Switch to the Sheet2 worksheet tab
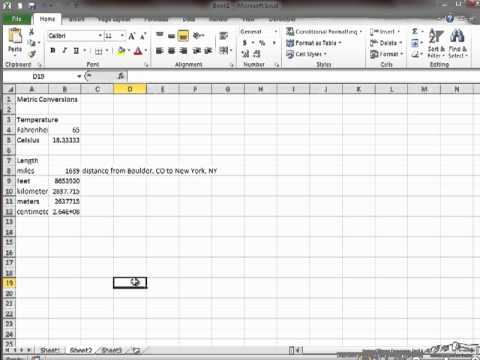The height and width of the screenshot is (360, 480). (x=81, y=350)
